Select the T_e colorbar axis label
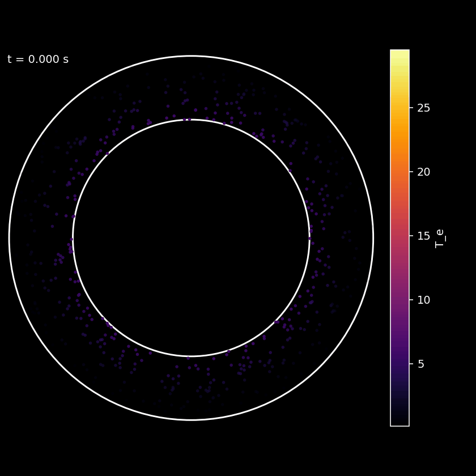The width and height of the screenshot is (476, 476). (440, 238)
